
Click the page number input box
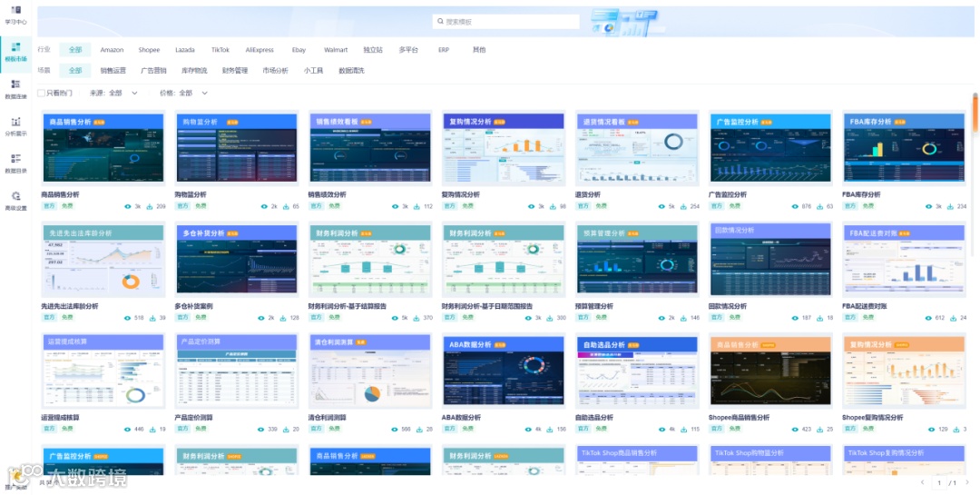(939, 482)
